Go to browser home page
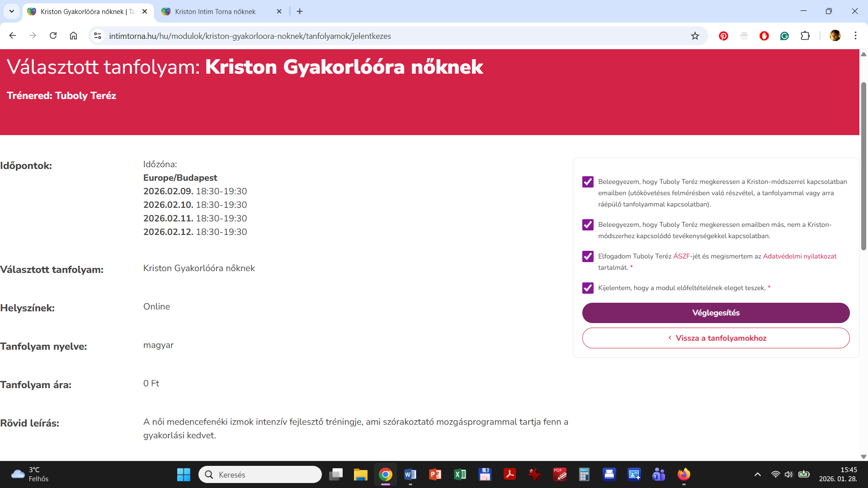Screen dimensions: 868x488 point(73,36)
